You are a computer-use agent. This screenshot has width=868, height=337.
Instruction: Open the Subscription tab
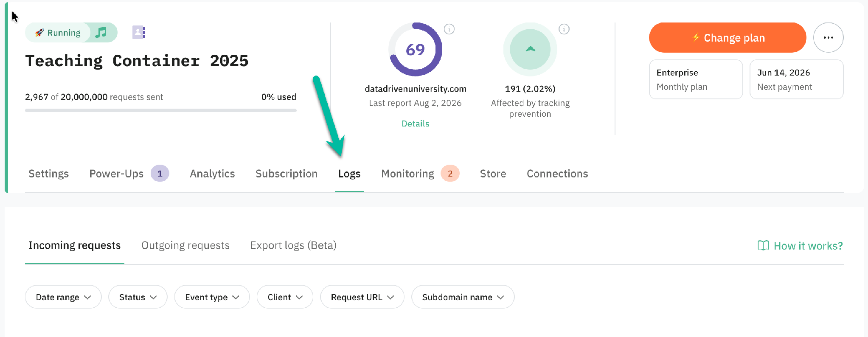(287, 174)
